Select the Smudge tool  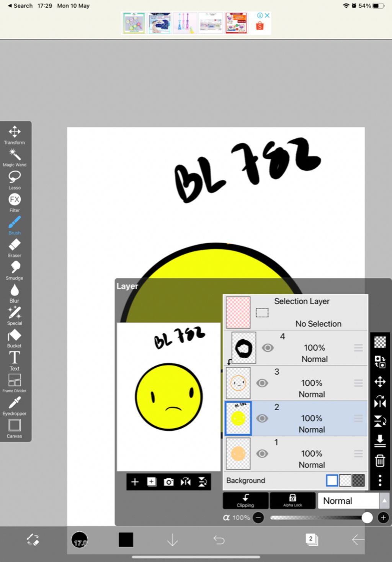point(15,270)
